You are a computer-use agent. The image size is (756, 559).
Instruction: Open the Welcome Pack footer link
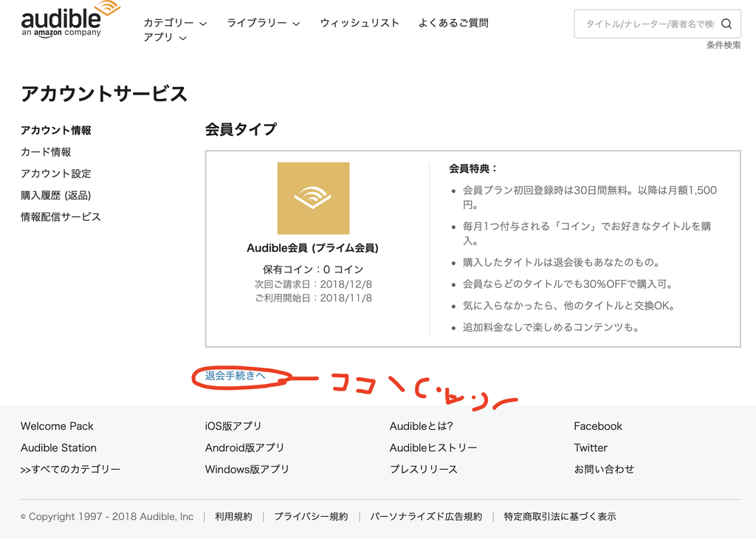point(57,426)
